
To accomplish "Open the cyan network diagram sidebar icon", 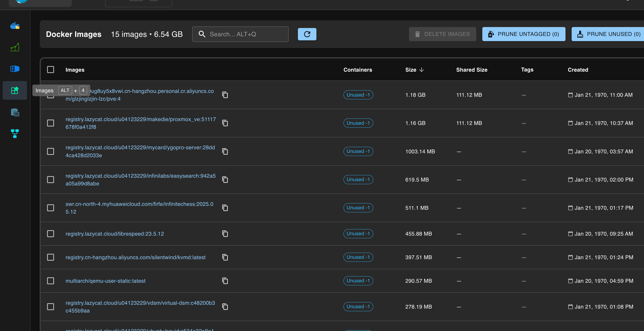I will [x=15, y=134].
